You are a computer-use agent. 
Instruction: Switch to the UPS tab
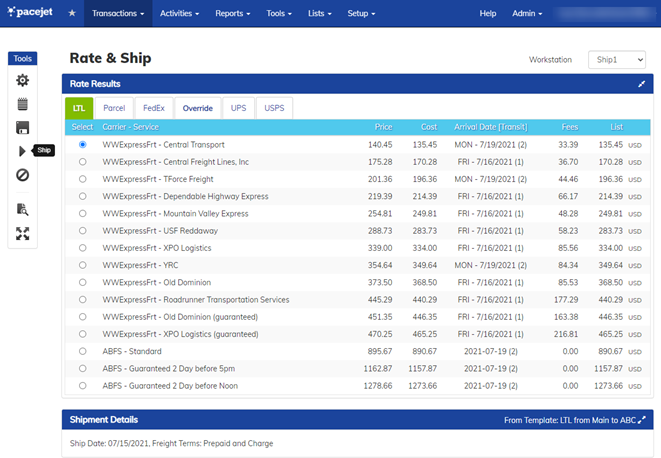[239, 108]
